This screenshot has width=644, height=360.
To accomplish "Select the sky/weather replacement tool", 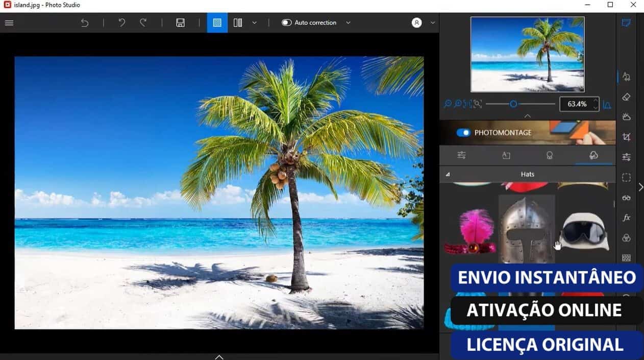I will click(627, 117).
